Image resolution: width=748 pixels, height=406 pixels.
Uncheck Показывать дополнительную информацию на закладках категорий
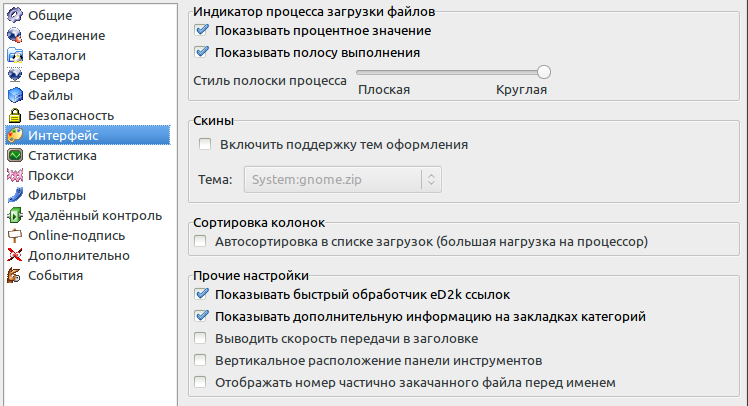coord(201,316)
